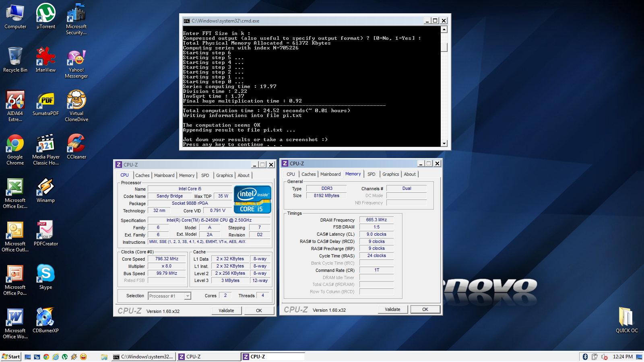Click Validate in right CPU-Z Memory window
Screen dimensions: 644x362
click(x=392, y=309)
